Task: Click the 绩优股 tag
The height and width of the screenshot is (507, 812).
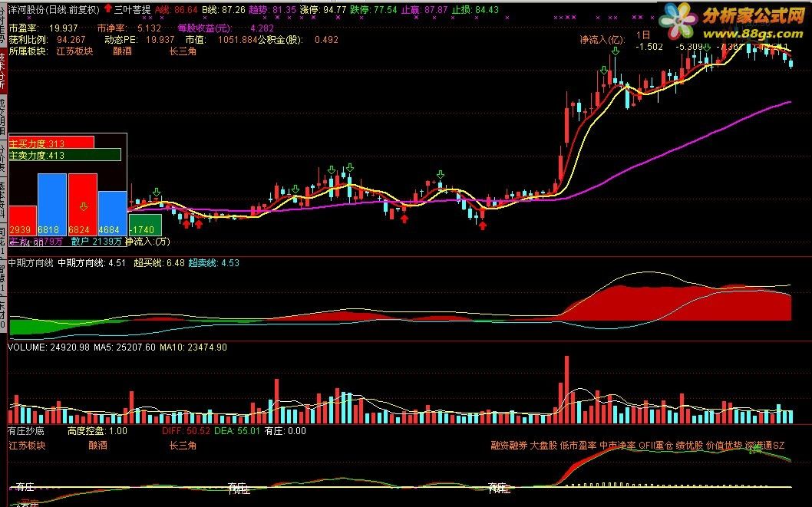Action: pos(689,445)
